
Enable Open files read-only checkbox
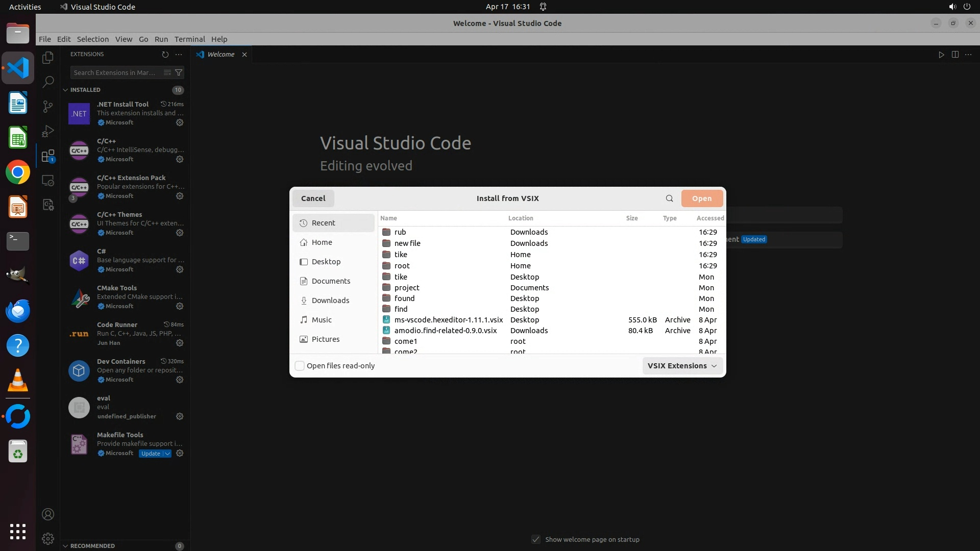click(x=300, y=366)
